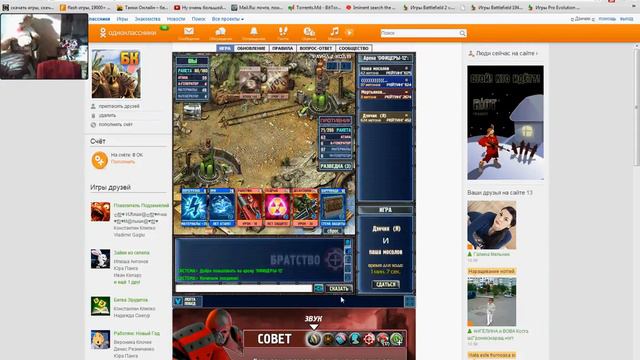640x360 pixels.
Task: Click the red mushroom icon in СОВЕТ bar
Action: click(382, 339)
